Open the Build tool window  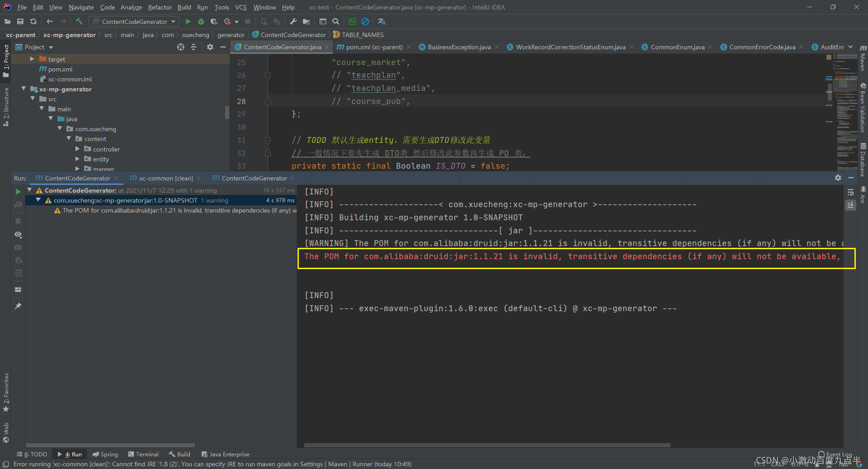pyautogui.click(x=179, y=454)
